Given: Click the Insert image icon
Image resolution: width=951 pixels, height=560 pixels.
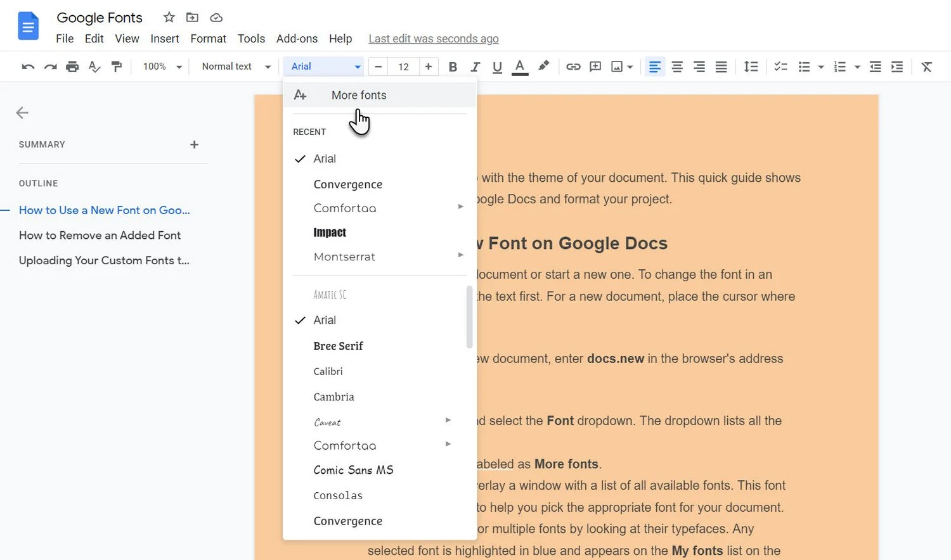Looking at the screenshot, I should 617,67.
